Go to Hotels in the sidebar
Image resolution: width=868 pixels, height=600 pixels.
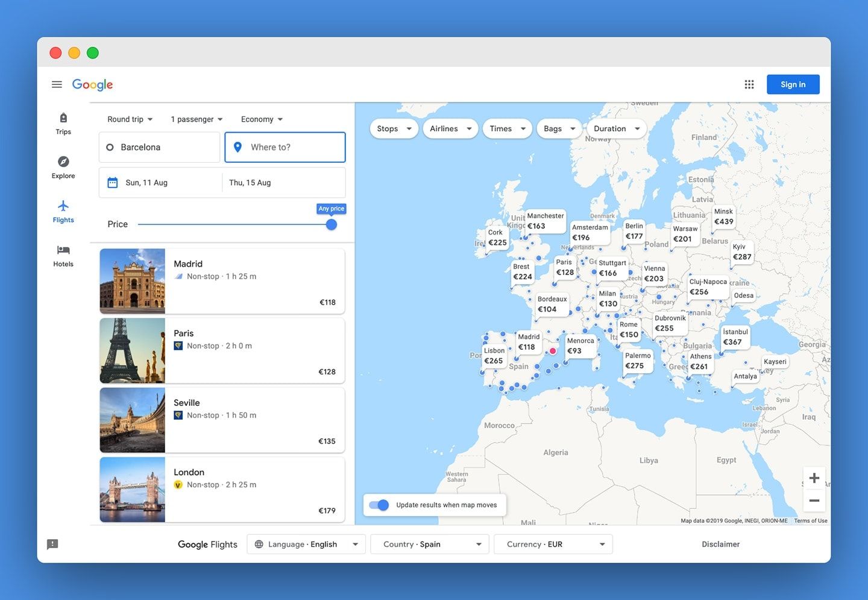tap(63, 256)
